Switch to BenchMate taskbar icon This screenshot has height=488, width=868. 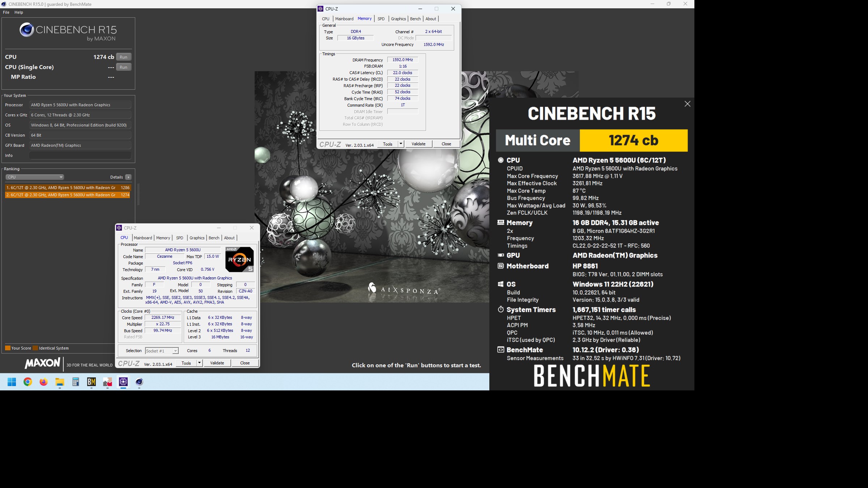tap(92, 382)
